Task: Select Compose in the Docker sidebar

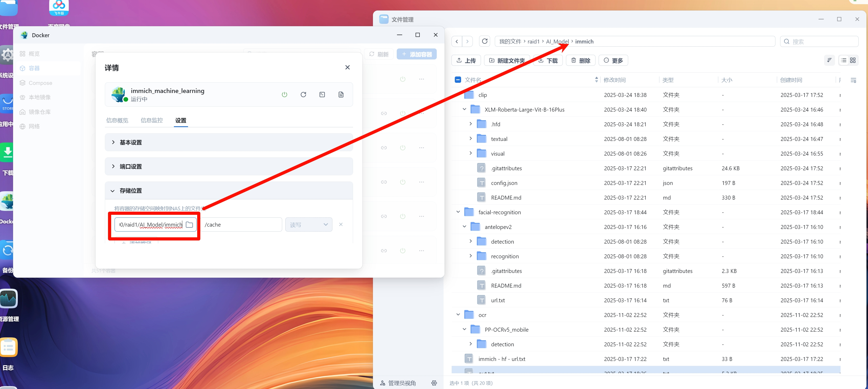Action: (40, 83)
